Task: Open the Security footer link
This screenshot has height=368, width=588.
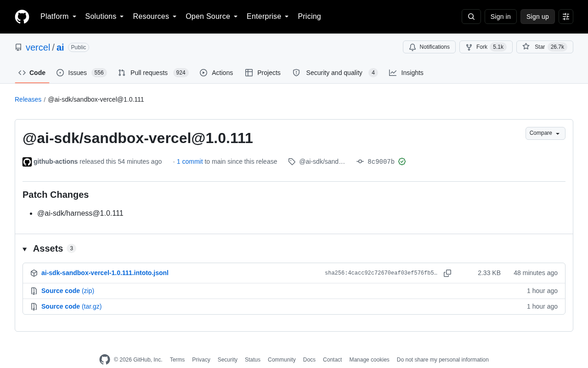Action: [x=227, y=360]
